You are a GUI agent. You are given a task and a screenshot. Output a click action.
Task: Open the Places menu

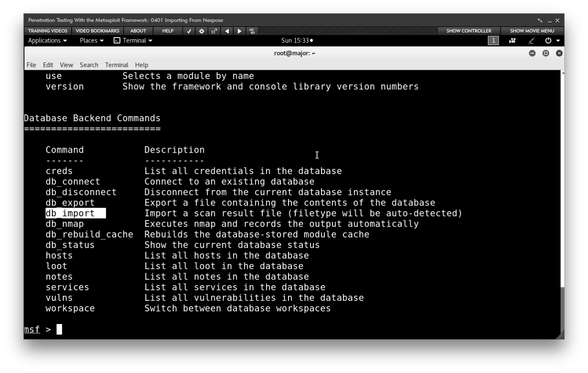click(x=92, y=41)
